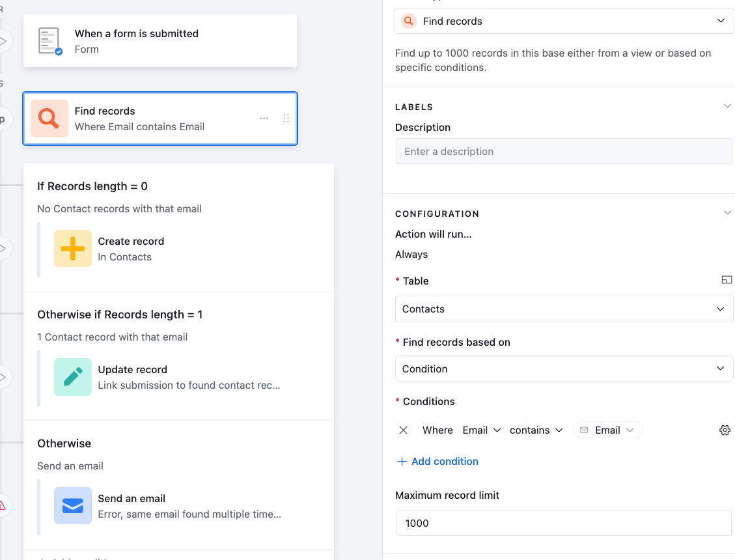Viewport: 735px width, 560px height.
Task: Click expand table icon next to Table label
Action: 727,280
